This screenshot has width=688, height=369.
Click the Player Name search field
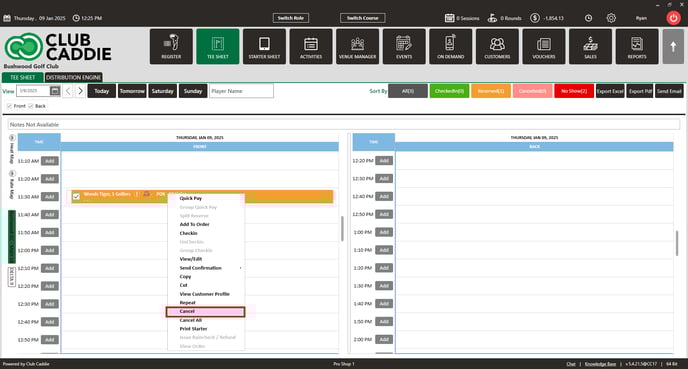click(241, 91)
